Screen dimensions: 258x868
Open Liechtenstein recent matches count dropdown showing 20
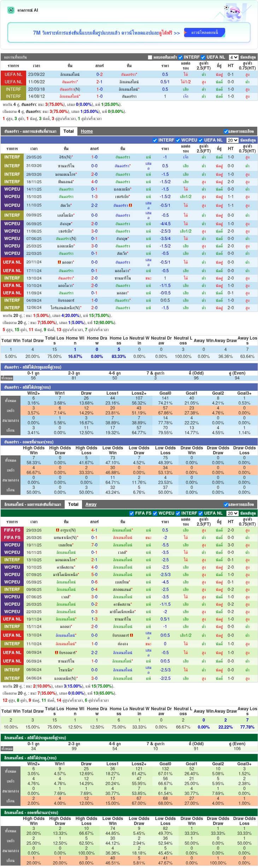pyautogui.click(x=232, y=513)
